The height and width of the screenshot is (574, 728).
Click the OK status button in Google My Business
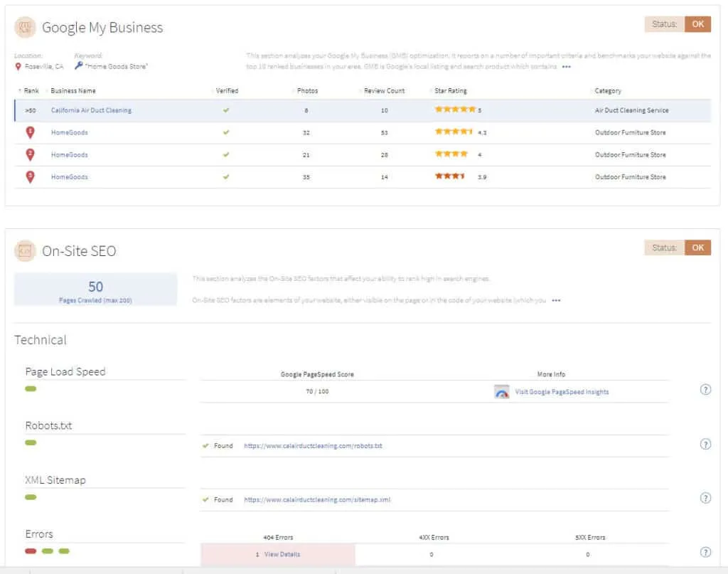(x=697, y=24)
